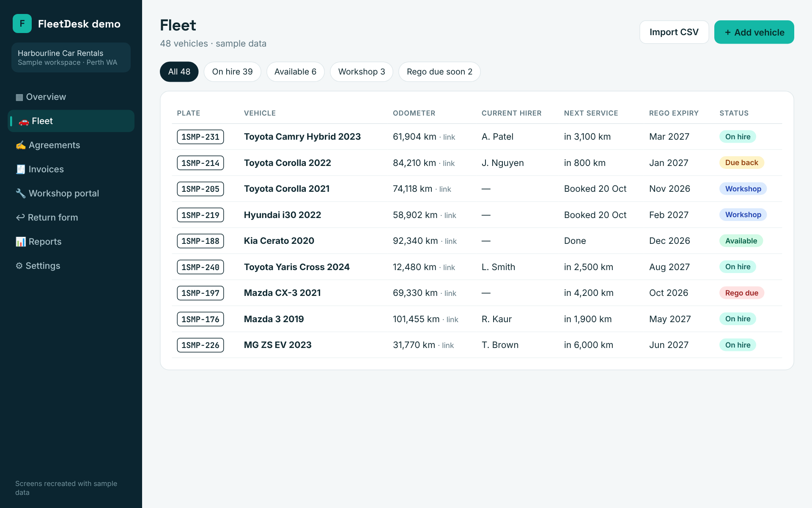Screen dimensions: 812x508
Task: Select Kia Cerato 2020 vehicle name
Action: tap(279, 241)
